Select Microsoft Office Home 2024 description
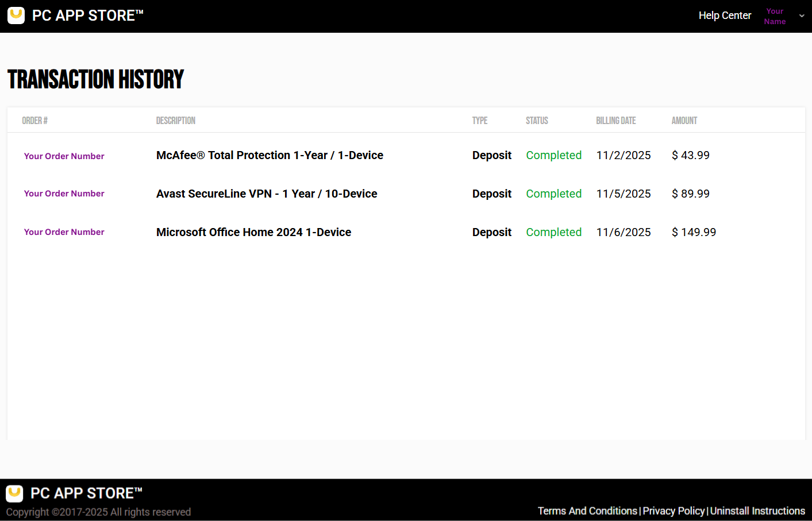The image size is (812, 521). 253,232
